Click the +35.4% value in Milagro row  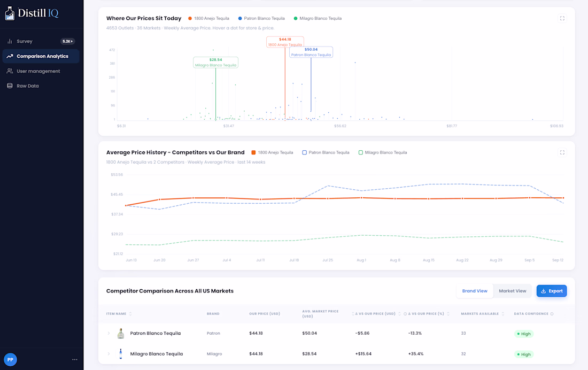pos(415,354)
